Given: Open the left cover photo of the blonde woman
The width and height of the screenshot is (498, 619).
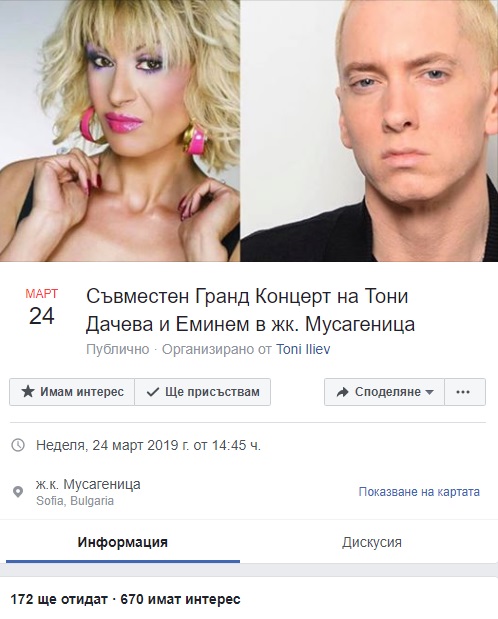Looking at the screenshot, I should (x=120, y=131).
